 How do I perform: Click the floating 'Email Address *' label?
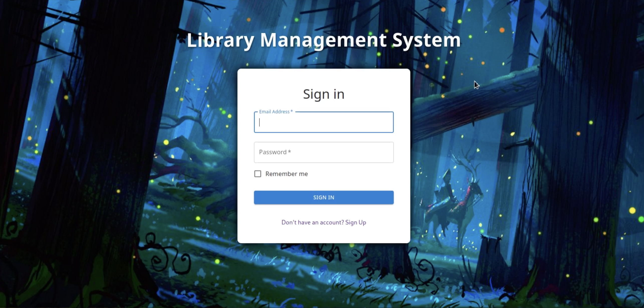(276, 112)
